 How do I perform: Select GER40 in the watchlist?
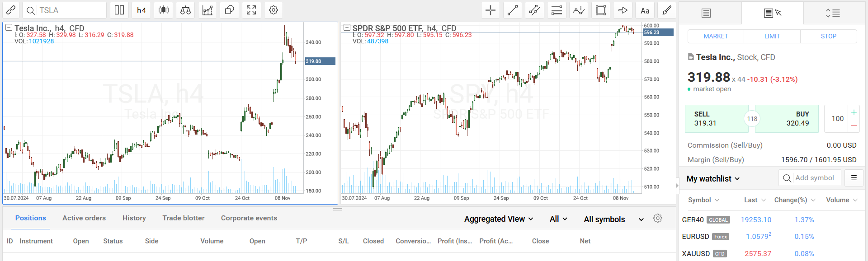click(772, 220)
